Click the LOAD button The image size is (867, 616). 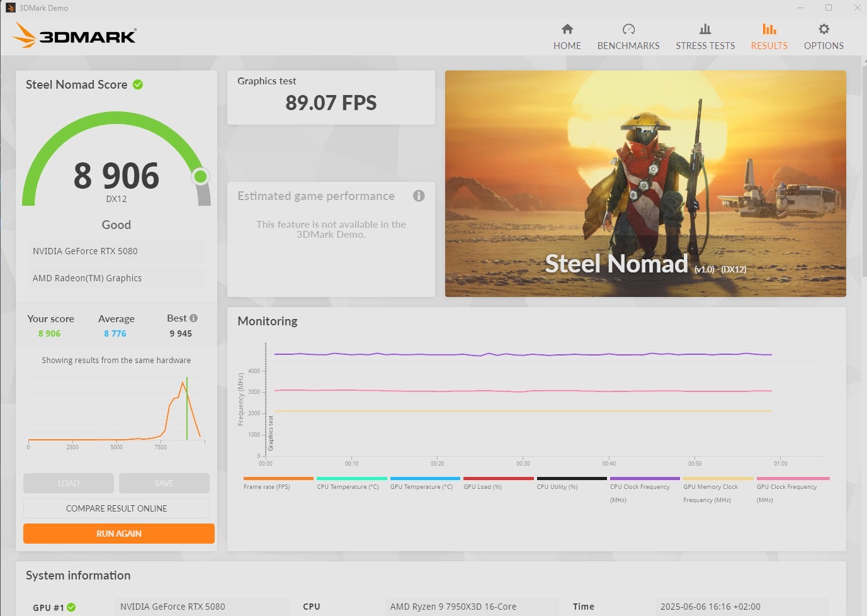coord(69,483)
